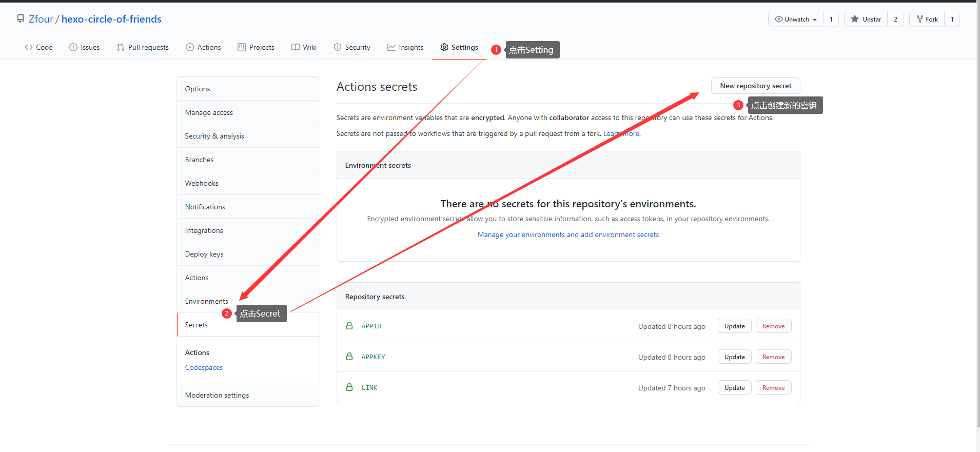Click the lock icon beside APPKEY
Image resolution: width=980 pixels, height=452 pixels.
tap(349, 357)
